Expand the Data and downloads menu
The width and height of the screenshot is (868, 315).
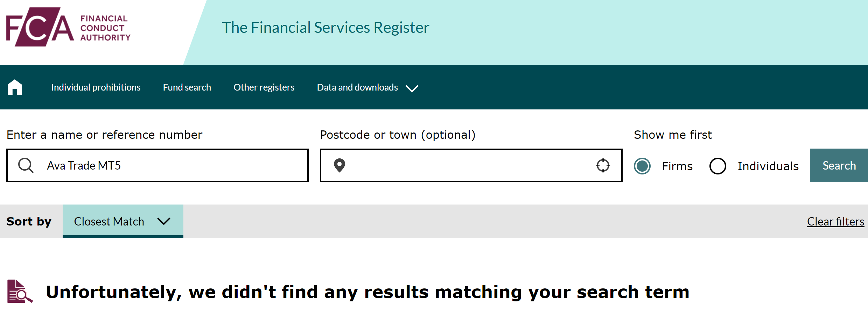pos(367,87)
